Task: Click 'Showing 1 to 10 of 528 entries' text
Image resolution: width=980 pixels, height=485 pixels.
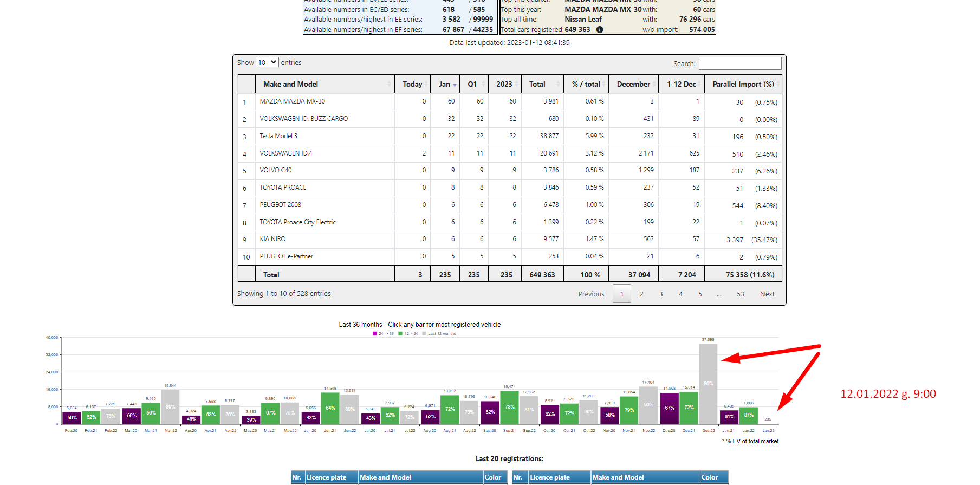Action: click(283, 294)
